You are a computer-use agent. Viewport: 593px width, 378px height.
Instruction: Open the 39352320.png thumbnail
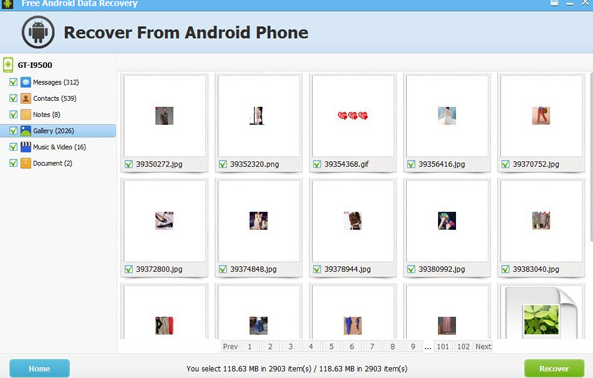click(x=259, y=116)
